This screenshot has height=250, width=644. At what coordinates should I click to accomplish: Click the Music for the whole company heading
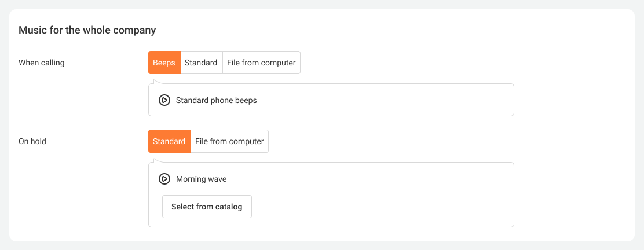(87, 30)
